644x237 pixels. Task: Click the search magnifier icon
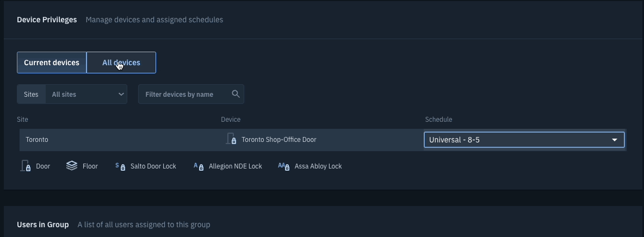236,94
